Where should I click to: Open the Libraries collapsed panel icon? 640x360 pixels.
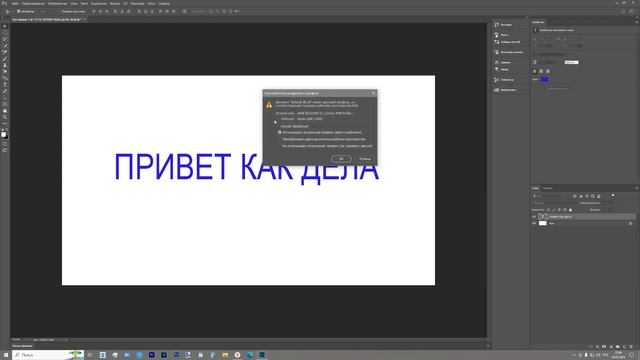[x=497, y=90]
